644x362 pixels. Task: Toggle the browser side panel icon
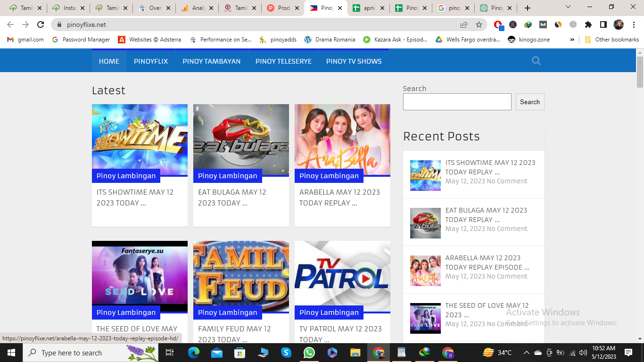[603, 25]
